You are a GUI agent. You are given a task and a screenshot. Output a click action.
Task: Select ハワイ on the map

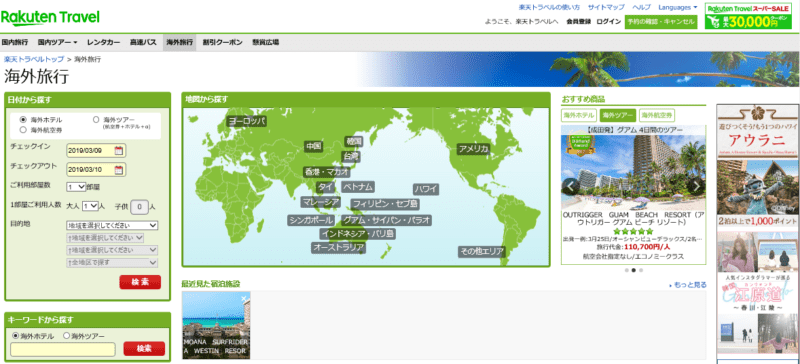tap(426, 189)
